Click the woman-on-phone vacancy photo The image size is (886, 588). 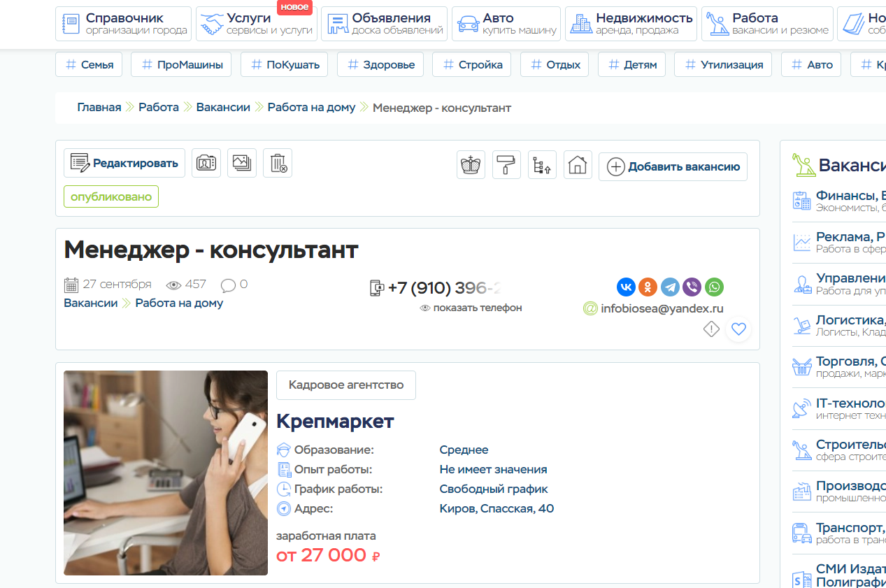pos(166,473)
